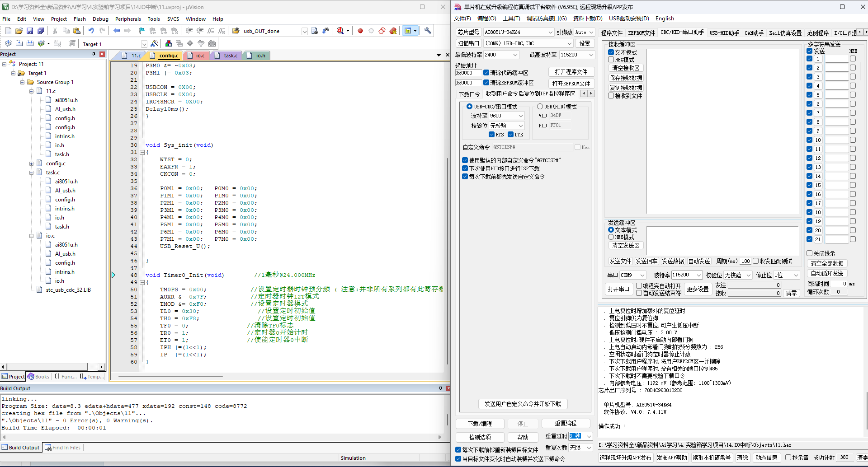Translate the current file using the toolbar icon
868x467 pixels.
8,43
